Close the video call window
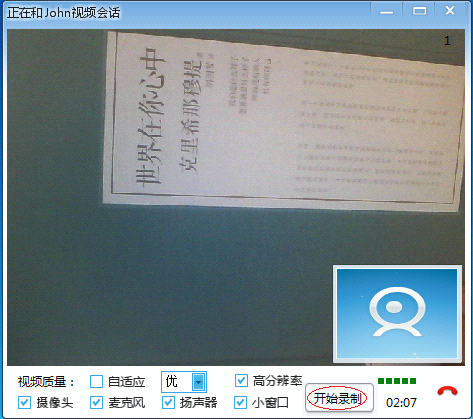Image resolution: width=473 pixels, height=419 pixels. pos(450,11)
